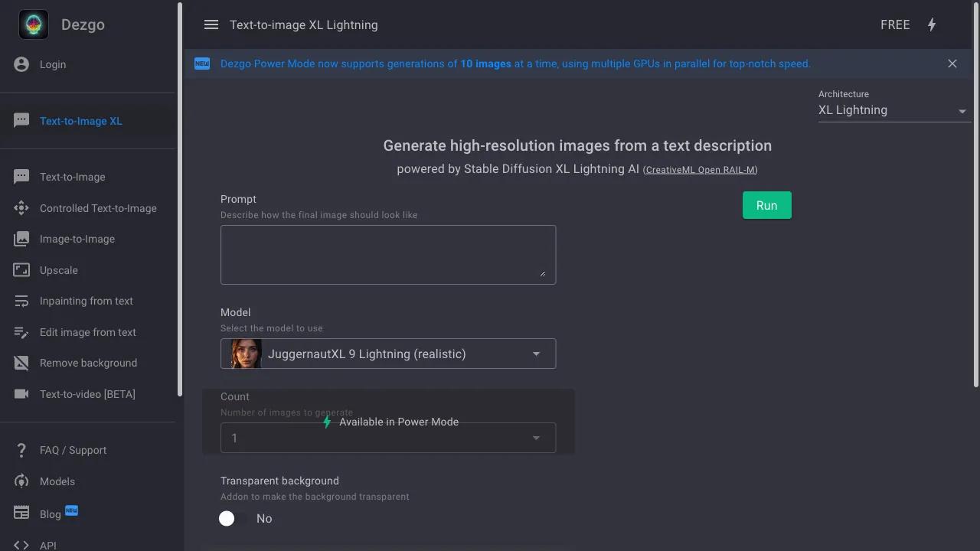Screen dimensions: 980x551
Task: Click inside the Prompt text area
Action: (388, 255)
